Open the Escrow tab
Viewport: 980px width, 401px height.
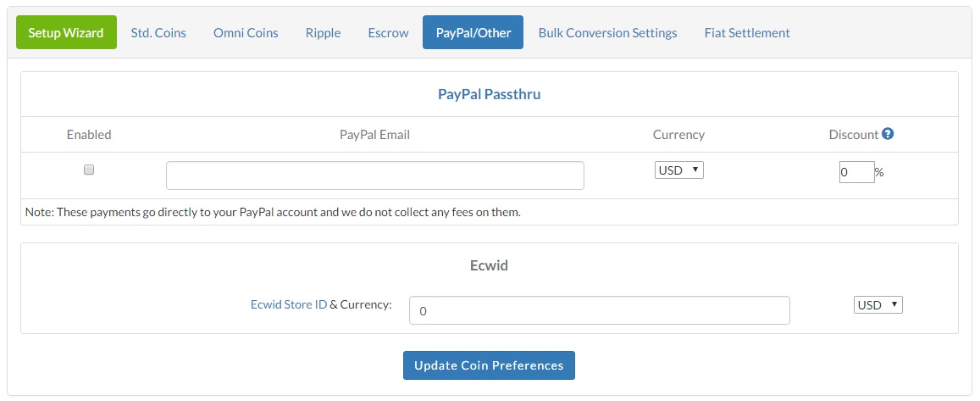(x=388, y=33)
